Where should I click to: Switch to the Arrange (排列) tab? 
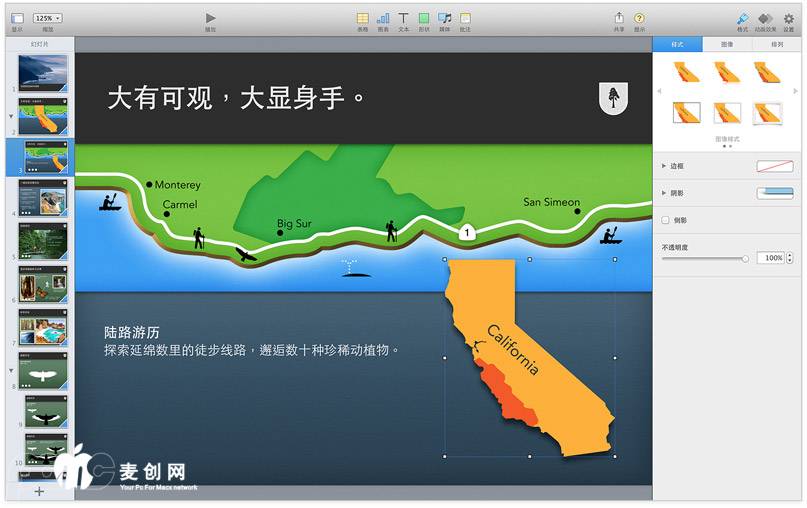pyautogui.click(x=777, y=45)
